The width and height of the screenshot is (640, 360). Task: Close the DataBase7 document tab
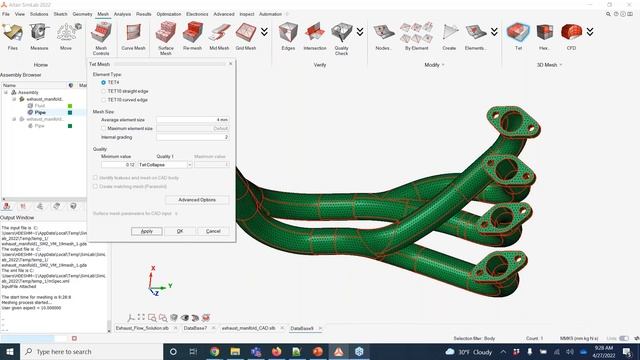pos(213,328)
